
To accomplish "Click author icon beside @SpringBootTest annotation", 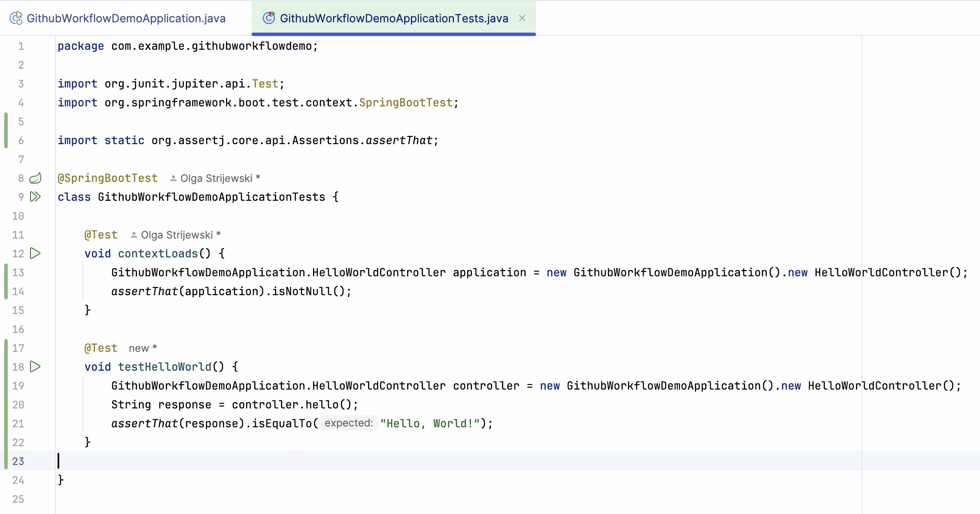I will (173, 178).
